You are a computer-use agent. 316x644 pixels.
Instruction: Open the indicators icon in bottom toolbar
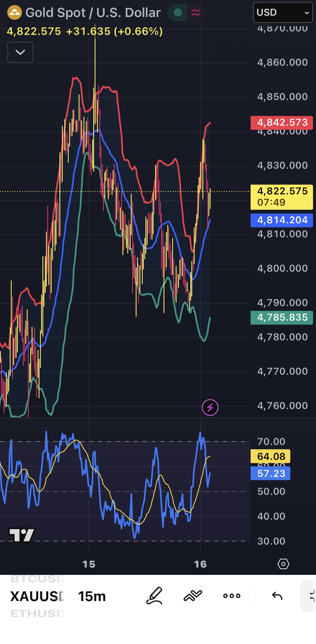pyautogui.click(x=193, y=595)
